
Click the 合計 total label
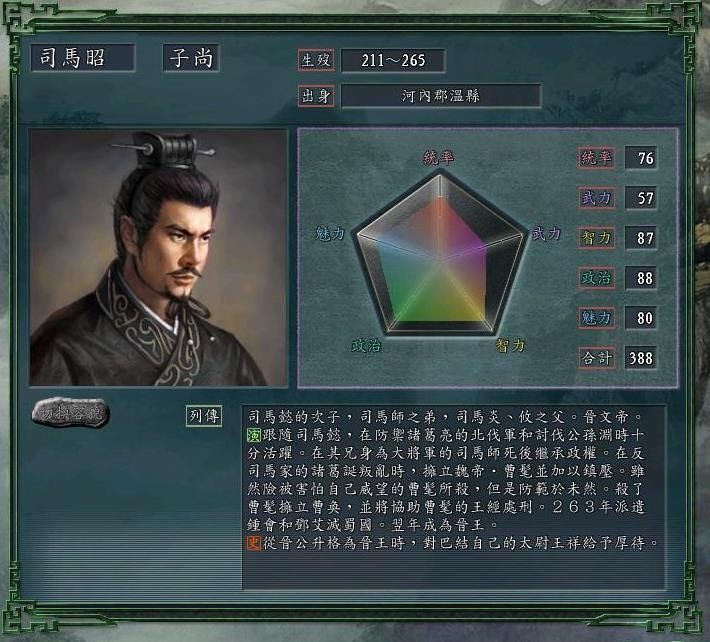pyautogui.click(x=596, y=358)
